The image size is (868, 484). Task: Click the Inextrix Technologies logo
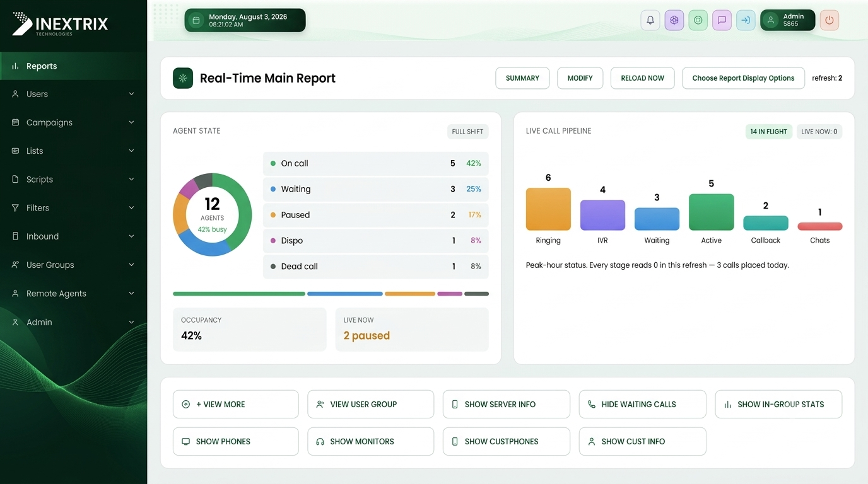point(61,24)
